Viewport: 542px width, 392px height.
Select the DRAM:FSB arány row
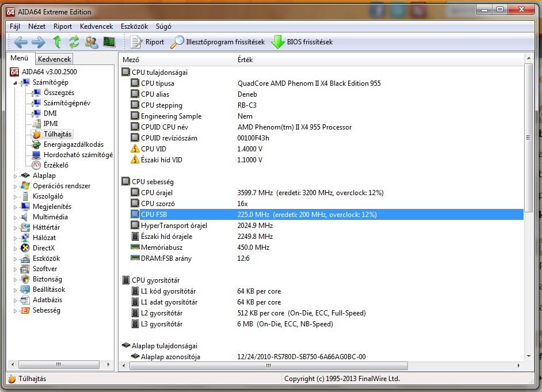(x=327, y=258)
